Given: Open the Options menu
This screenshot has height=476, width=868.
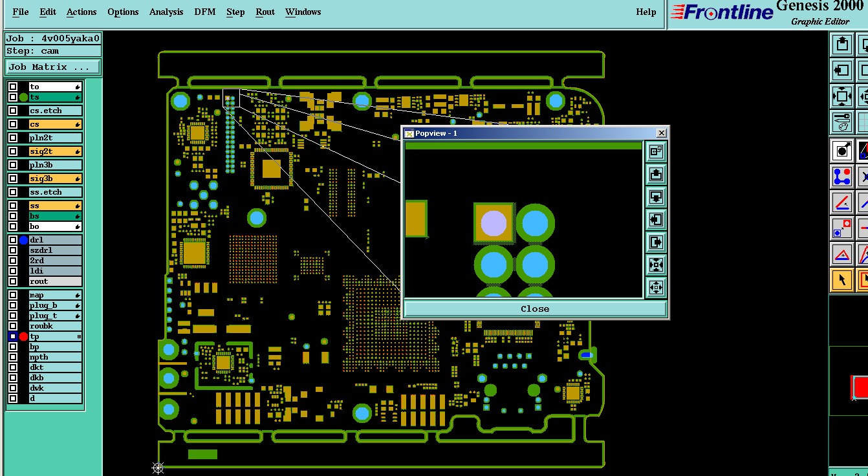Looking at the screenshot, I should [x=123, y=12].
